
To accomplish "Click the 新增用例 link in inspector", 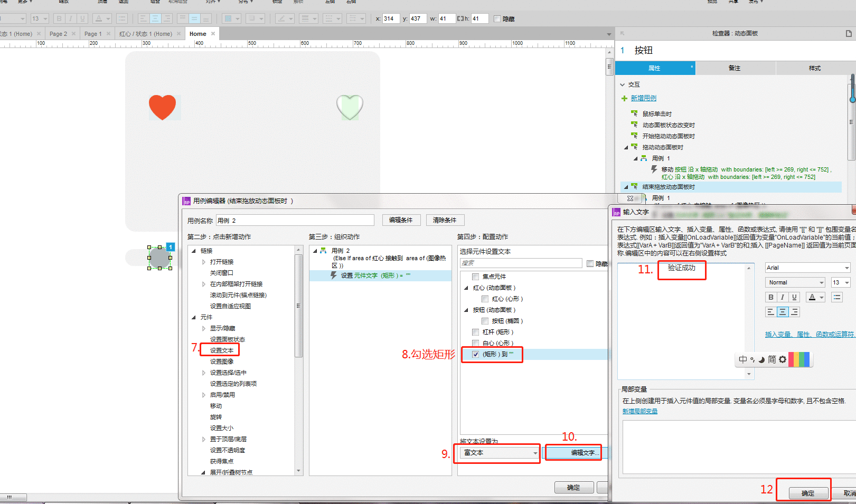I will [644, 98].
